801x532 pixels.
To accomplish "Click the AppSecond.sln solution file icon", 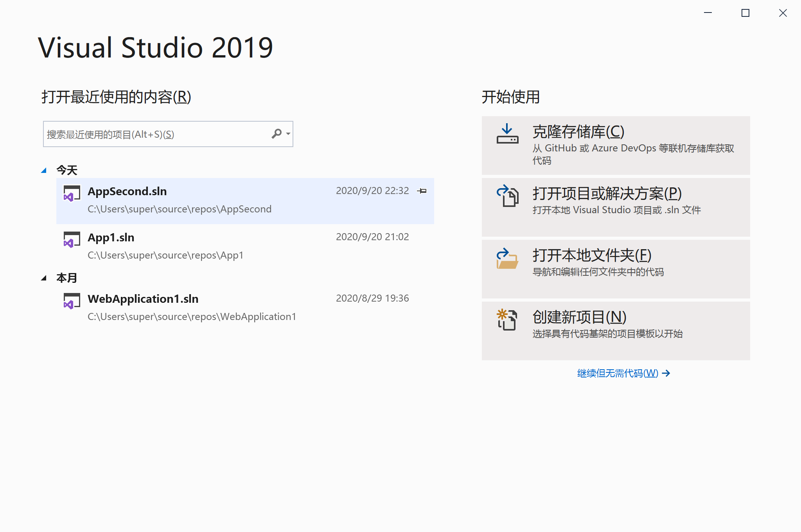I will 72,194.
